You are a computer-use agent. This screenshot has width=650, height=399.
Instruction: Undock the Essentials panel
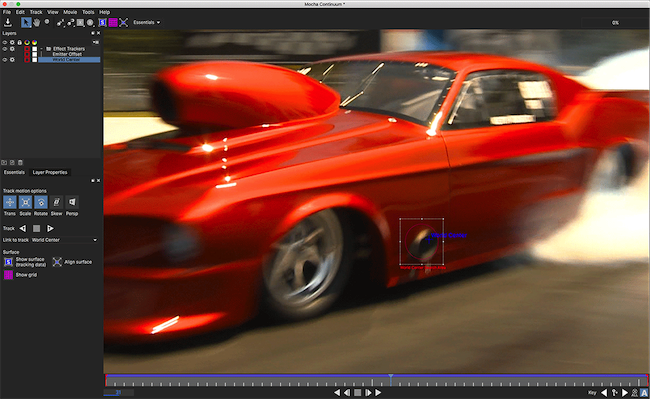(93, 181)
